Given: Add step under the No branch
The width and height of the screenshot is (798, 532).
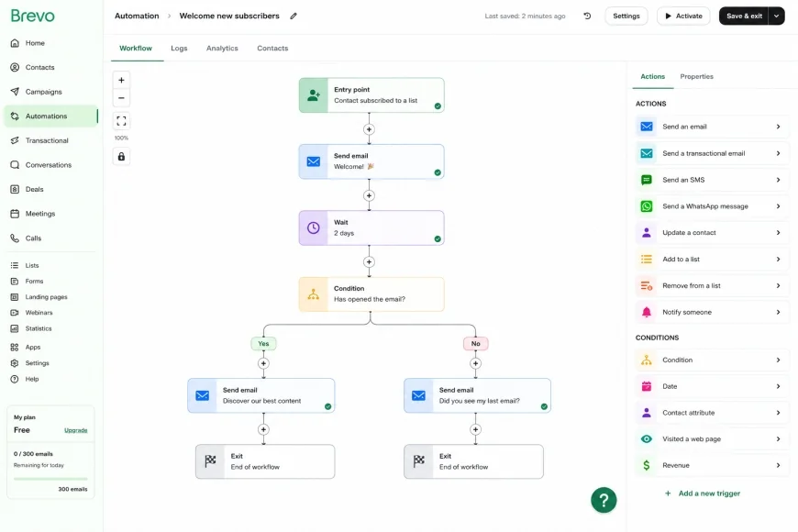Looking at the screenshot, I should point(475,363).
